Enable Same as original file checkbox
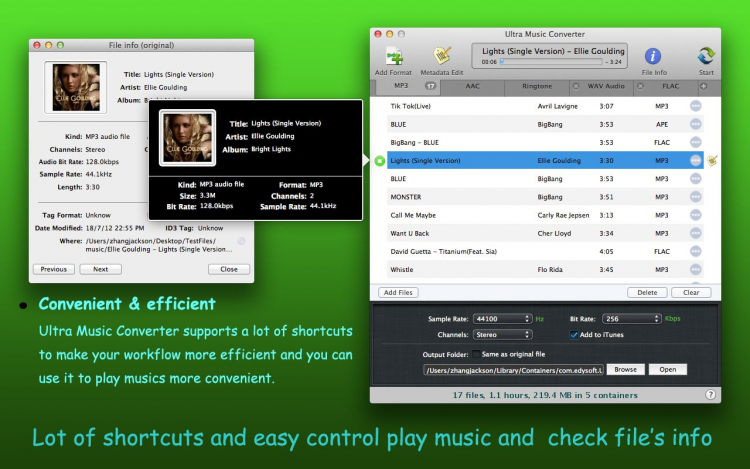The height and width of the screenshot is (469, 750). 476,354
